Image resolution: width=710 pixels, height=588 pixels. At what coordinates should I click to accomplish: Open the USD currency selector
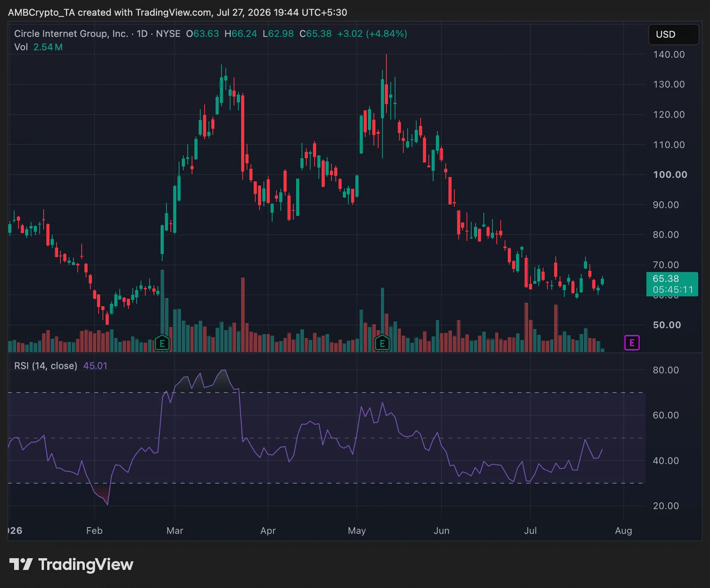pos(673,35)
